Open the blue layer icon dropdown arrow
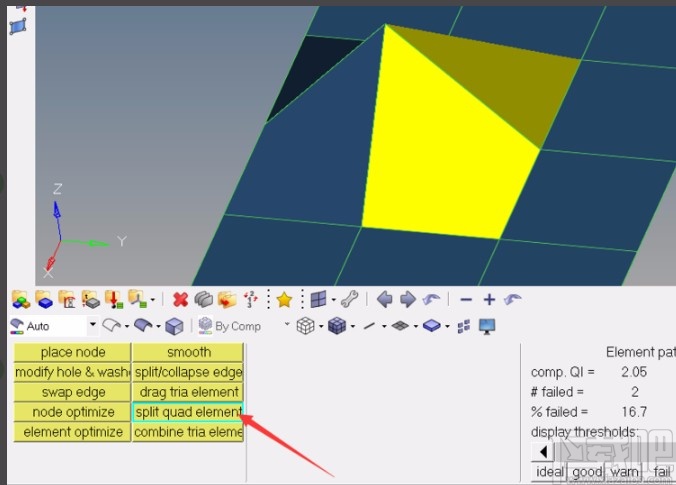This screenshot has height=485, width=676. click(x=447, y=326)
